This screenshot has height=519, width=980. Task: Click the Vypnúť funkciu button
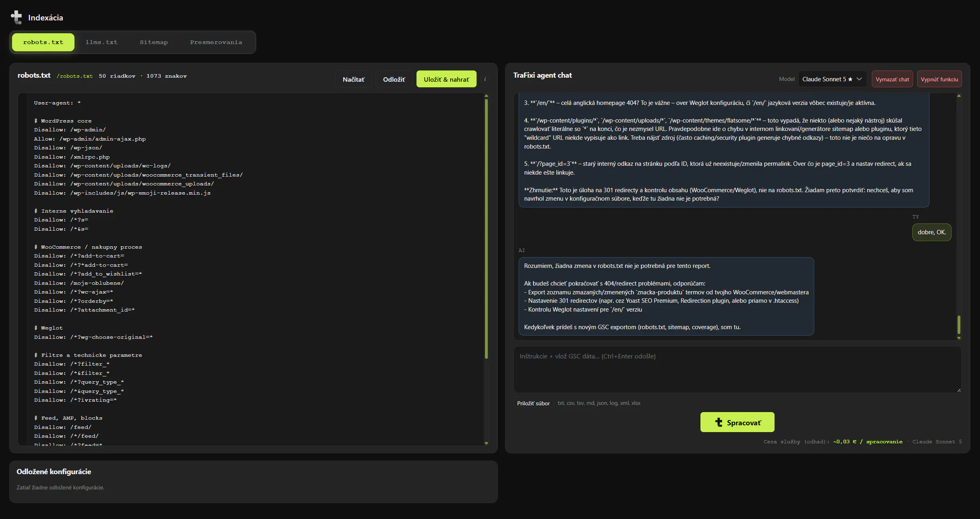pyautogui.click(x=939, y=79)
